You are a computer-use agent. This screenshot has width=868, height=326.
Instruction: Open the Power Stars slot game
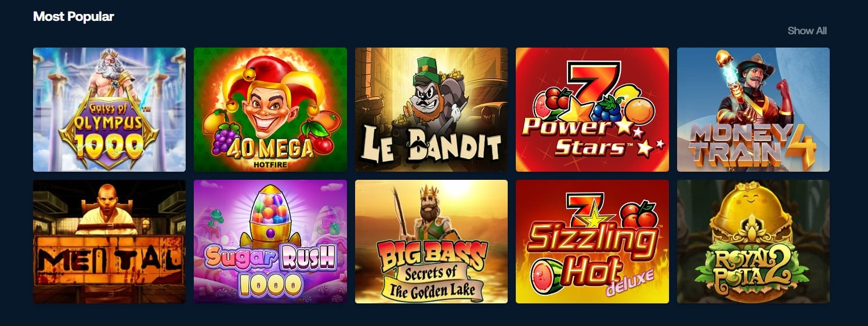pos(592,110)
